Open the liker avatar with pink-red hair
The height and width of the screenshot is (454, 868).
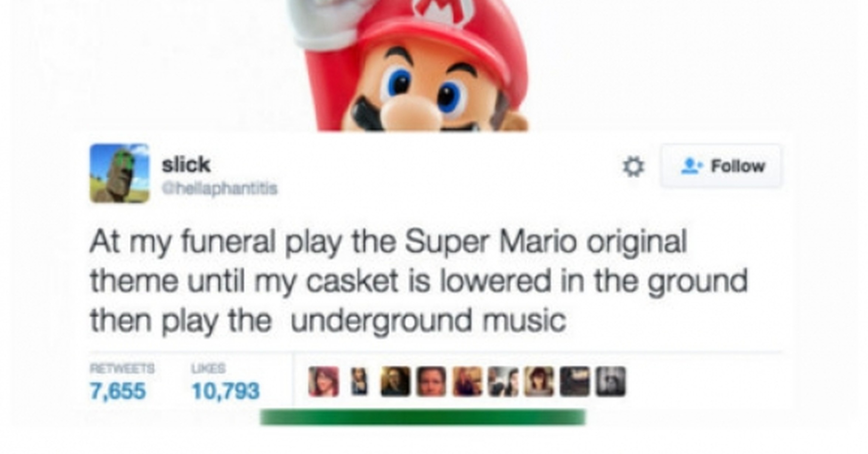[x=324, y=382]
